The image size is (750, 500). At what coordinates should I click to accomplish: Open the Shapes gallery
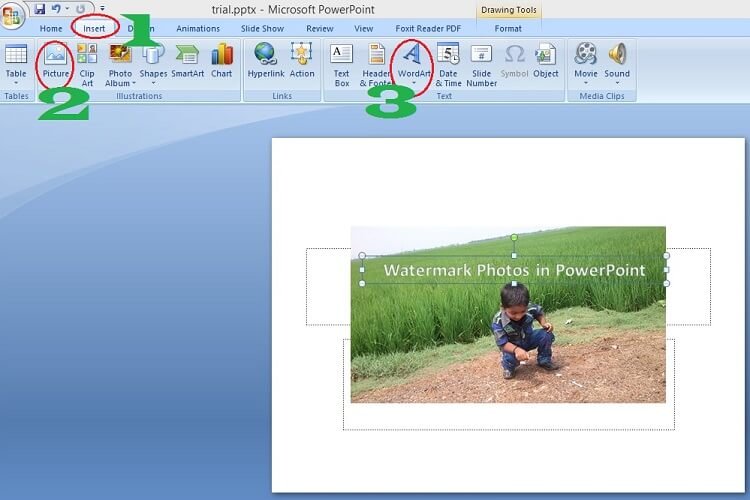(x=153, y=64)
